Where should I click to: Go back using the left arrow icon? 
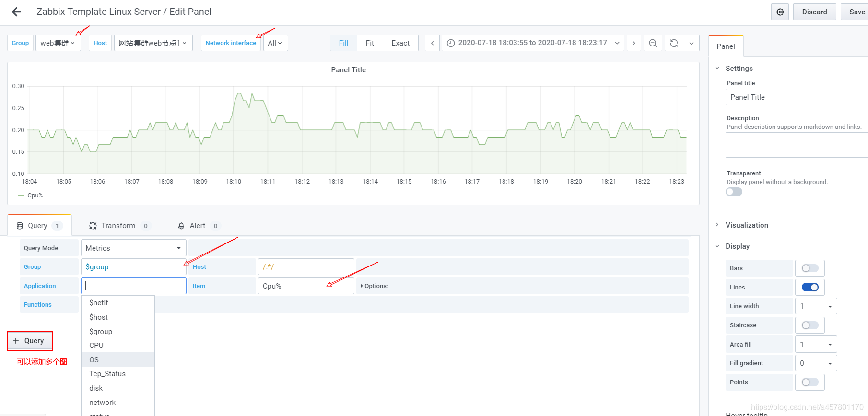click(x=17, y=12)
